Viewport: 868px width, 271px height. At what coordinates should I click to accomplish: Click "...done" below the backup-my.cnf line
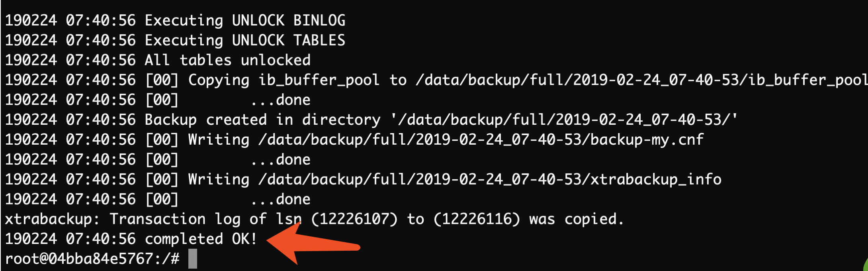click(x=280, y=159)
